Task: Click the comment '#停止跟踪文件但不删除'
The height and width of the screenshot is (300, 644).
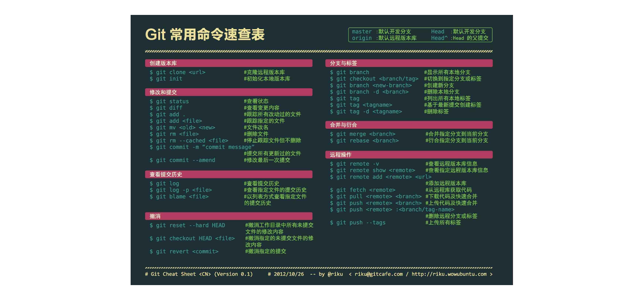Action: [x=273, y=141]
